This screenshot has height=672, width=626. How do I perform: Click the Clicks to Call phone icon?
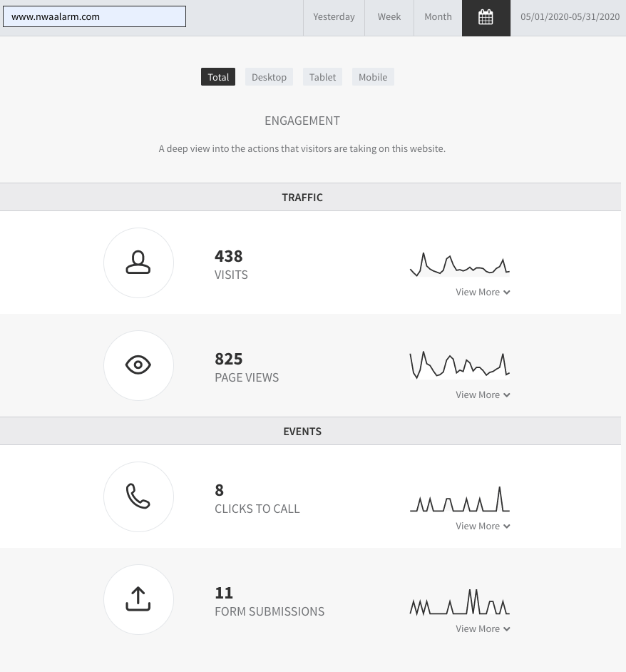coord(138,497)
